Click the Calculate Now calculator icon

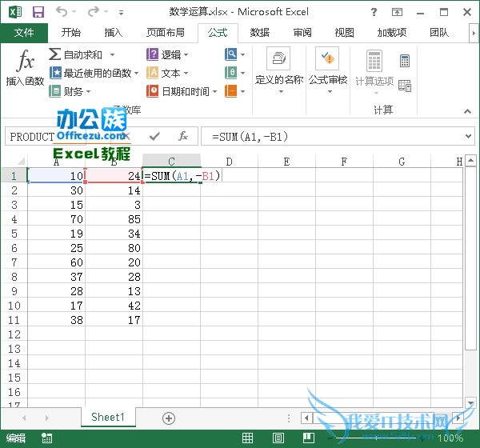pos(405,61)
